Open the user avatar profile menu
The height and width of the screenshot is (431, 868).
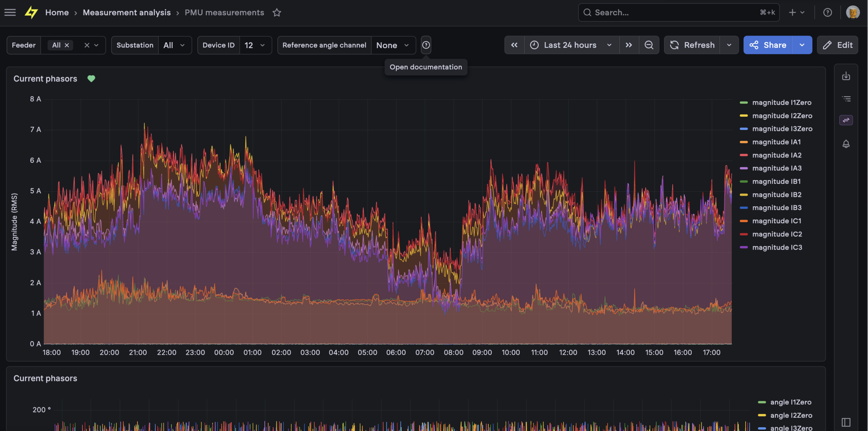[852, 13]
